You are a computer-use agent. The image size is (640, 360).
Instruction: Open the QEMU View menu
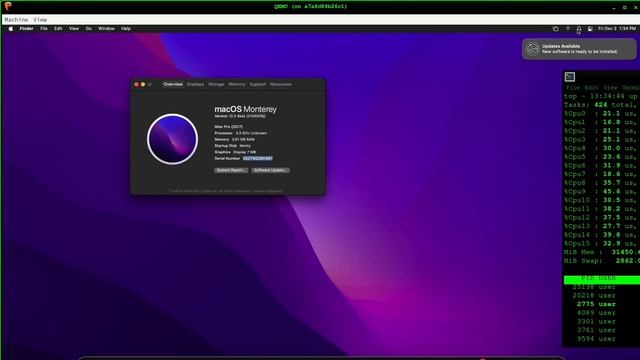click(x=40, y=20)
